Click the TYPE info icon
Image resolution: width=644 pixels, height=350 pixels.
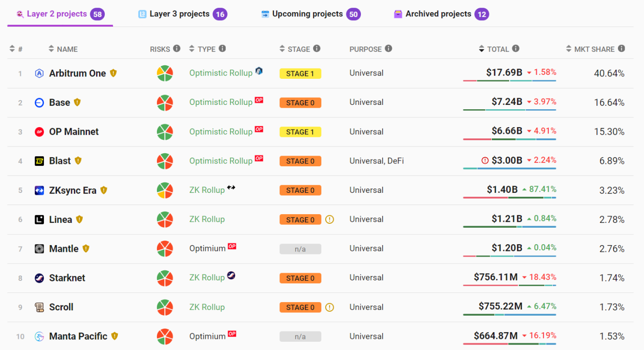point(222,48)
